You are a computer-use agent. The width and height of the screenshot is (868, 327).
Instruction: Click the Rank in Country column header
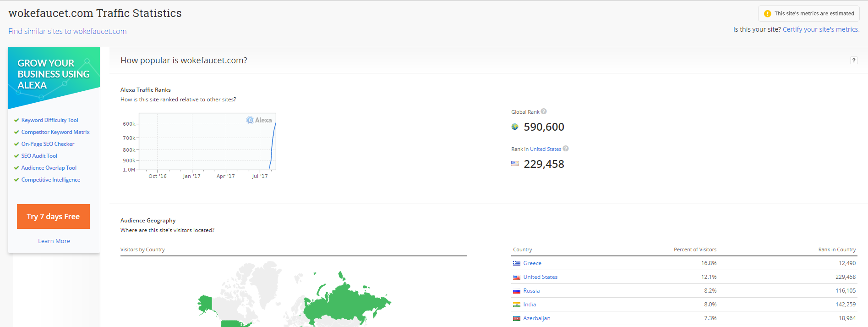click(837, 249)
